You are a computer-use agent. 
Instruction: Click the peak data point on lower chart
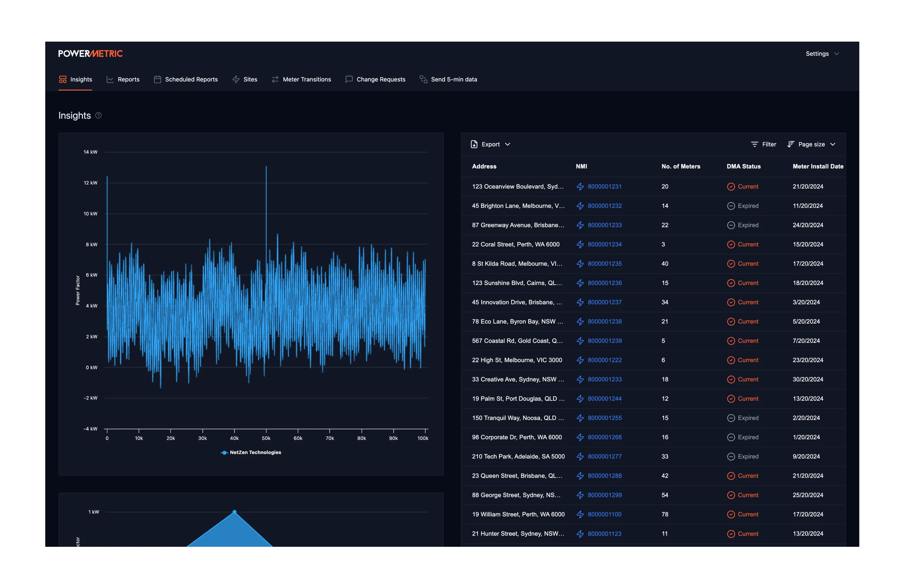pyautogui.click(x=234, y=512)
